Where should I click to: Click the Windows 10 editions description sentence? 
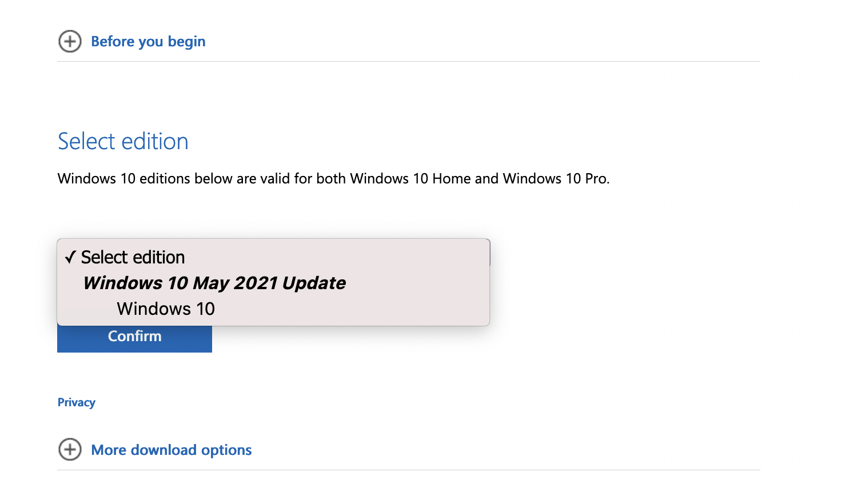pos(333,179)
